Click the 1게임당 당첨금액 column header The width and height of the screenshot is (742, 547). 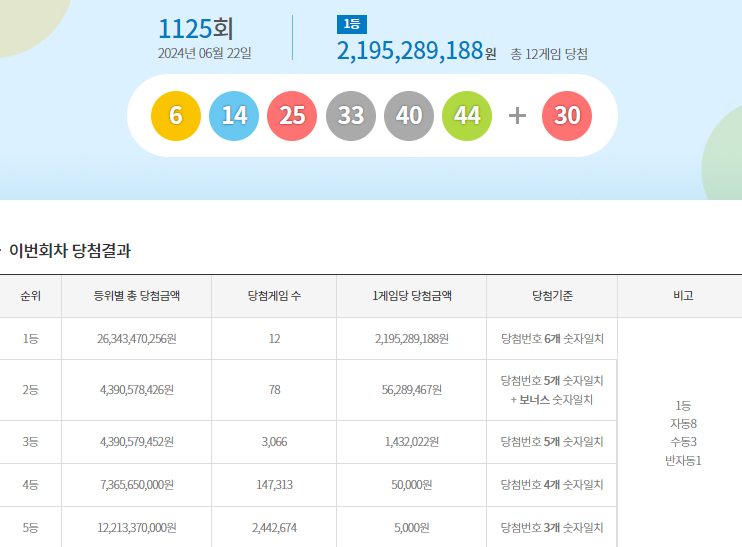pos(412,296)
